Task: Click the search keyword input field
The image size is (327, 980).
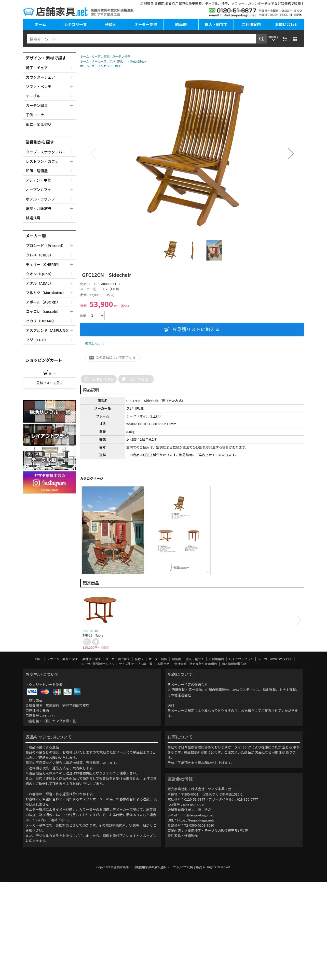Action: point(141,39)
